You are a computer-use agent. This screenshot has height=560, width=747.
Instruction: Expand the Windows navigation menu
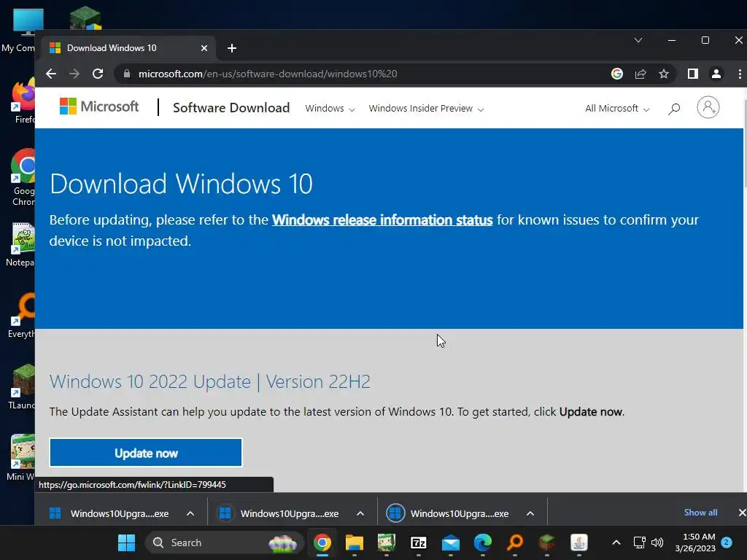(x=330, y=109)
